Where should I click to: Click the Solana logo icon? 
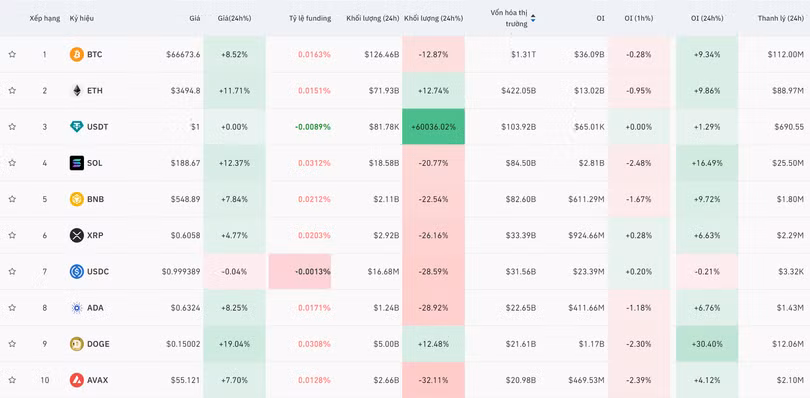point(76,163)
